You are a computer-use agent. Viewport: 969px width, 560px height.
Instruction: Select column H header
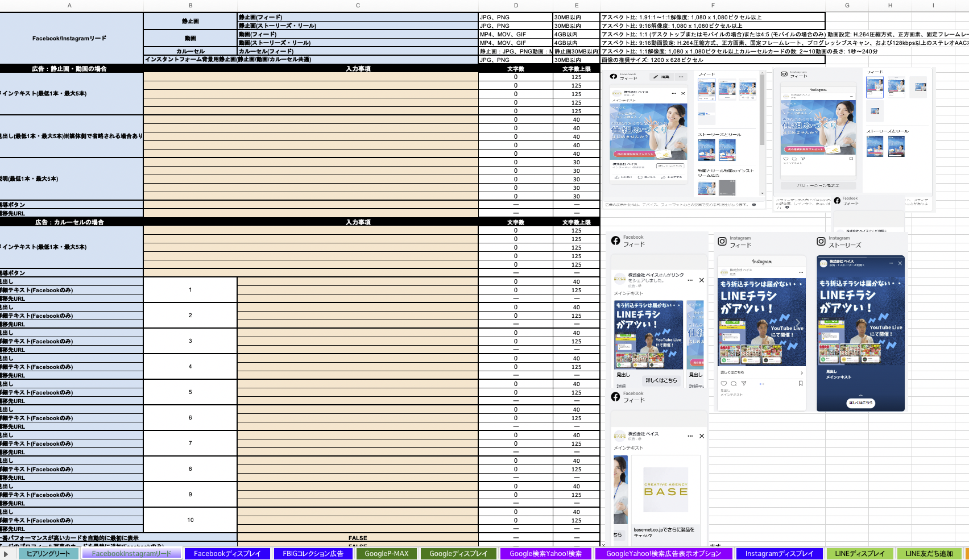(x=890, y=6)
